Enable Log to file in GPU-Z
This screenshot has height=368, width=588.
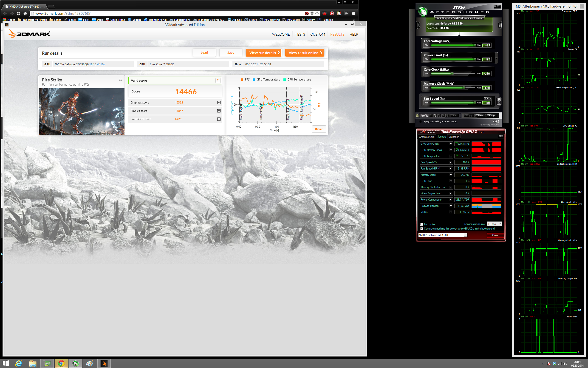click(421, 224)
